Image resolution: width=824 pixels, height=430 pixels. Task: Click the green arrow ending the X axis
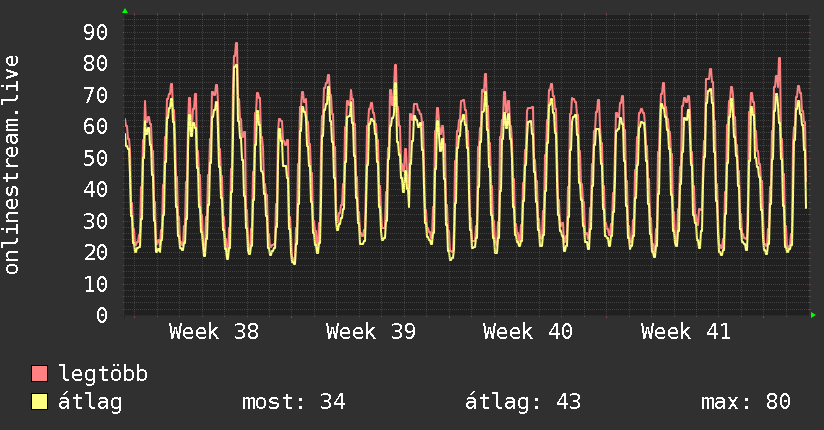click(x=813, y=315)
